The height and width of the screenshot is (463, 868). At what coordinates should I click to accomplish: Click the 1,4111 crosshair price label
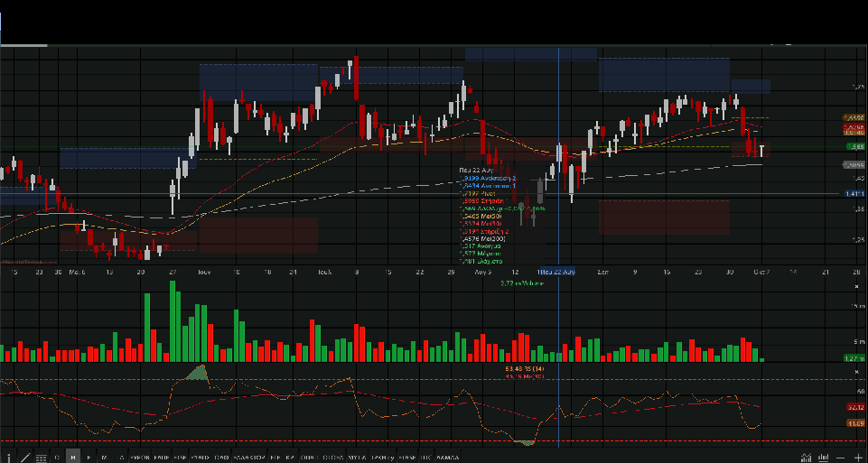tap(855, 194)
